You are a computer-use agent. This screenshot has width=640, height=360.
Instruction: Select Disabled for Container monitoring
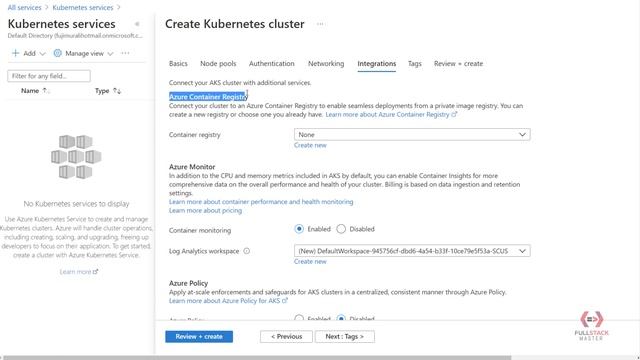[341, 229]
